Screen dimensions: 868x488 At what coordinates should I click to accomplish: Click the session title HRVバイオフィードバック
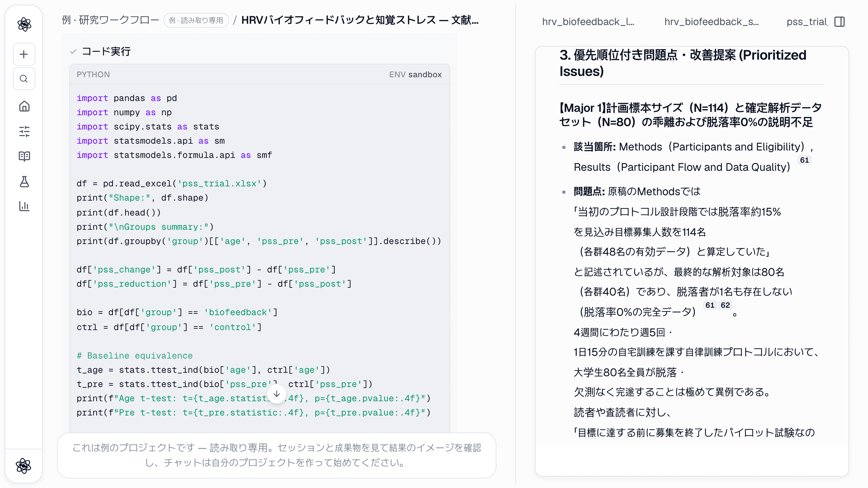[x=360, y=20]
